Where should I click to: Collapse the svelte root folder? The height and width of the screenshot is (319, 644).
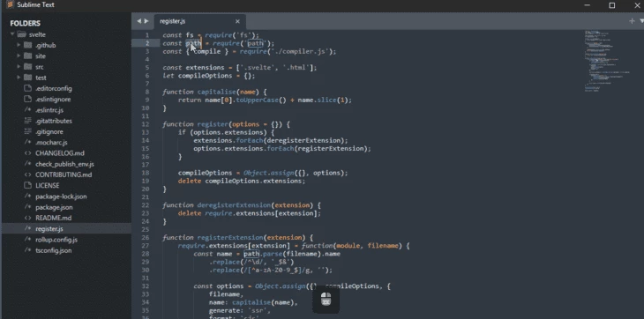click(12, 34)
